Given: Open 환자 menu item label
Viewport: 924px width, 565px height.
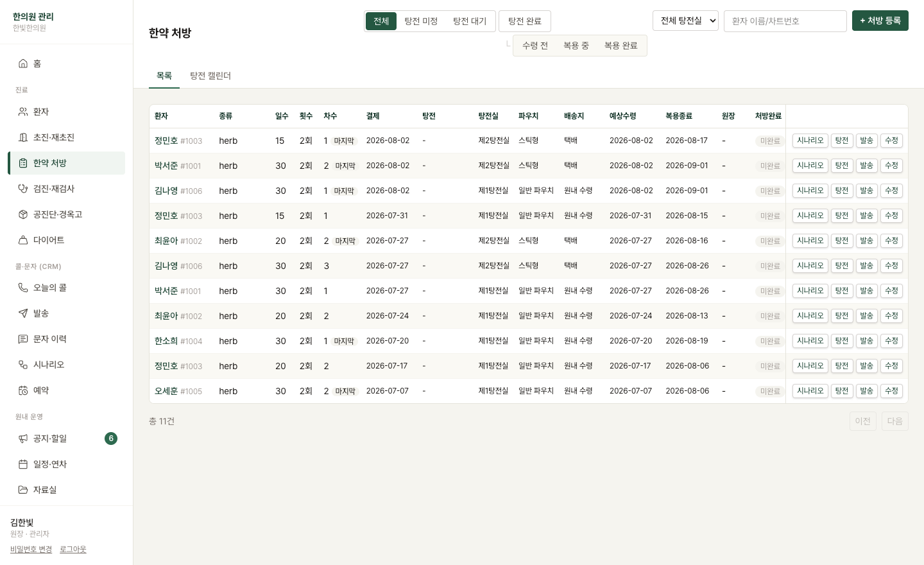Looking at the screenshot, I should coord(41,112).
